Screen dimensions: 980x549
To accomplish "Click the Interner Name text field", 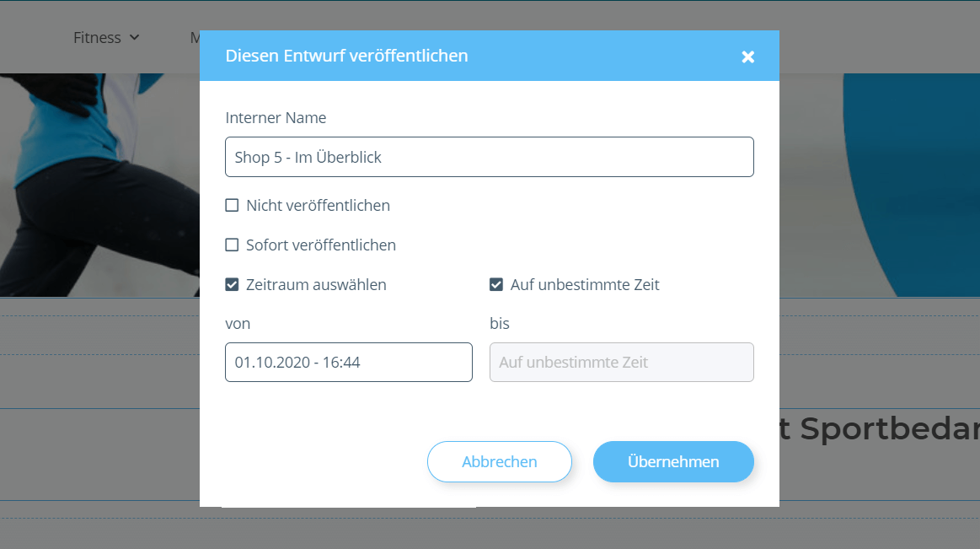I will click(x=489, y=157).
